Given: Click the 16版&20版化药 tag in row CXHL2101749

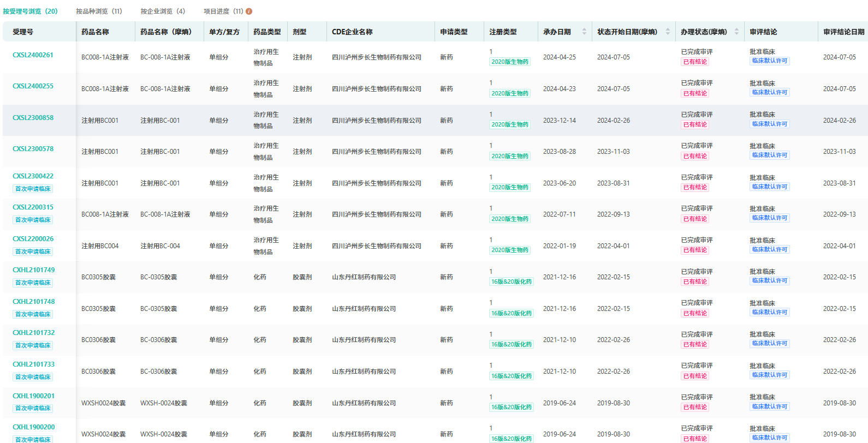Looking at the screenshot, I should click(512, 282).
